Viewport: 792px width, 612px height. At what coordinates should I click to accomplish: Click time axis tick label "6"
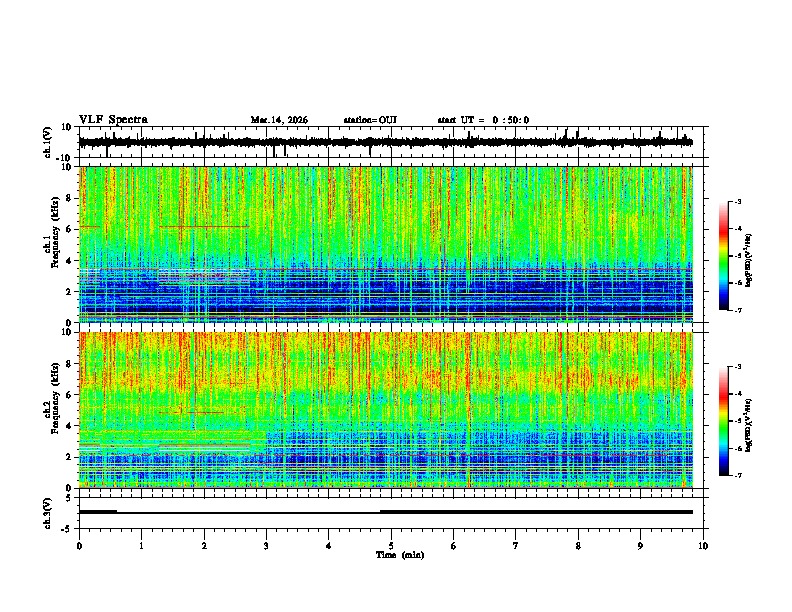(454, 546)
